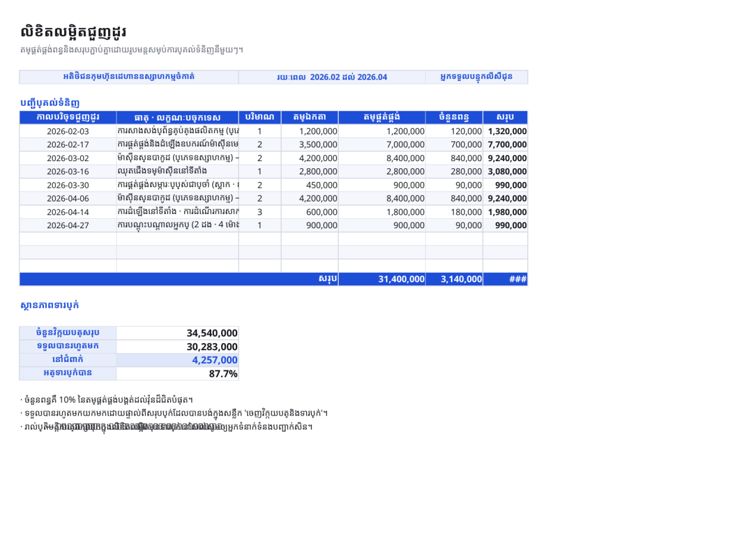Screen dimensions: 756x535
Task: Select the supply value 7,000,000
Action: [x=382, y=144]
